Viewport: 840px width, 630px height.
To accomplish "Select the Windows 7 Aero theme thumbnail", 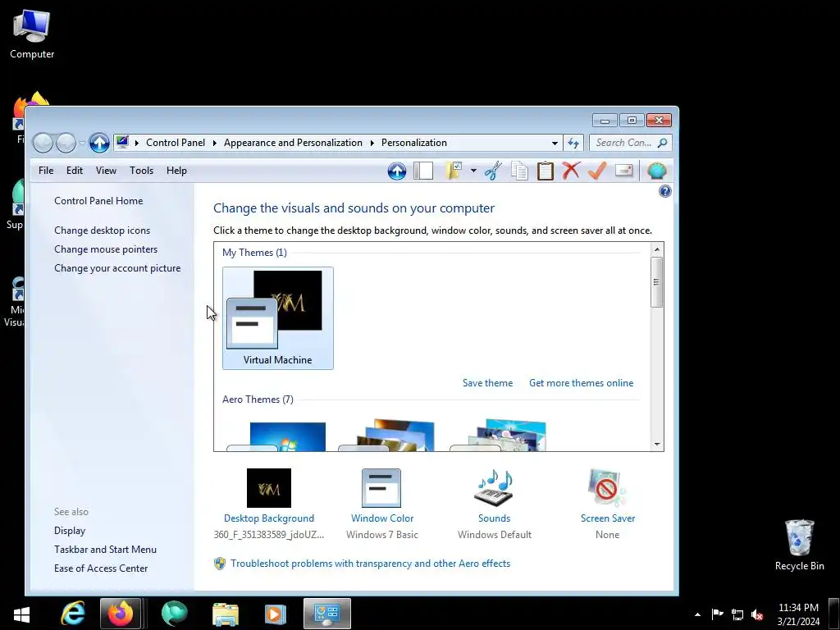I will coord(276,436).
